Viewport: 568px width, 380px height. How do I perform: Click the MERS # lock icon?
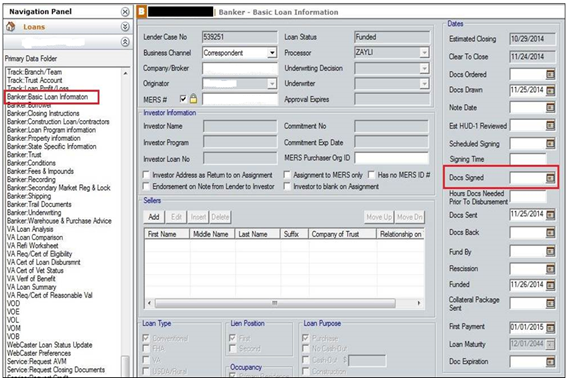pos(193,99)
